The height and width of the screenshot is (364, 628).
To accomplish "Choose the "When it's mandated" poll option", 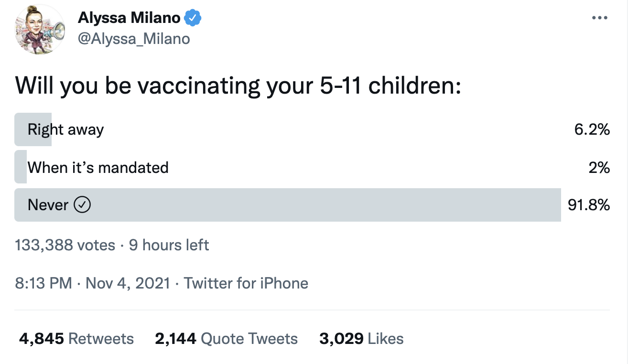I will tap(98, 167).
